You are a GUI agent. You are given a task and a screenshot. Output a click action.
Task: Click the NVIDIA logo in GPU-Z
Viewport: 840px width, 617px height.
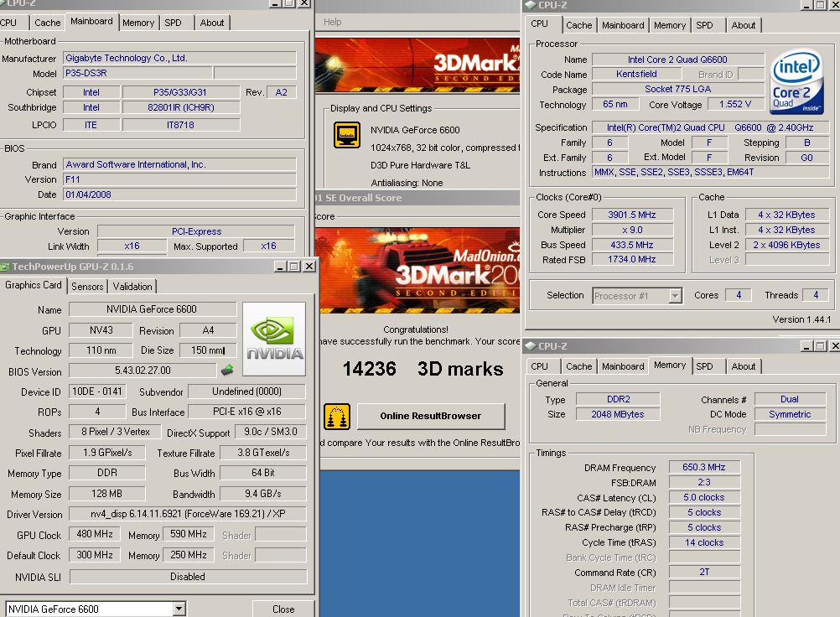pos(274,339)
